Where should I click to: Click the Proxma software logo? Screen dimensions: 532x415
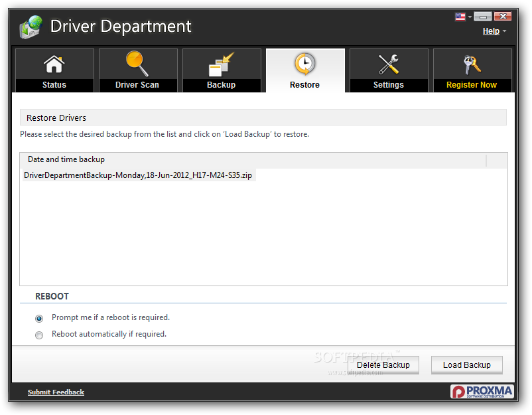point(482,392)
